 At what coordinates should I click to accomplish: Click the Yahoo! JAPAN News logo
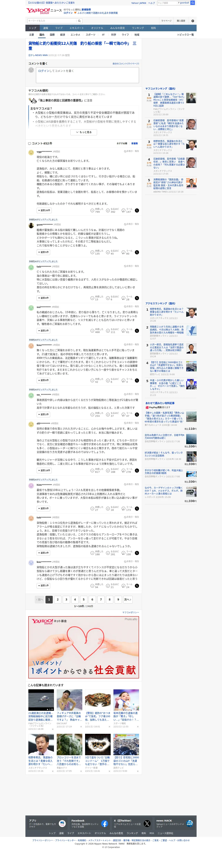click(x=44, y=11)
